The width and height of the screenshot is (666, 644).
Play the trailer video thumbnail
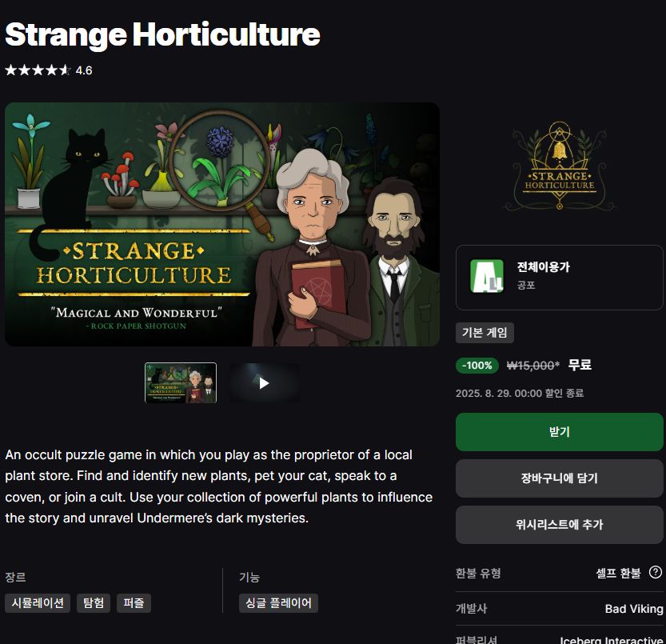point(264,383)
